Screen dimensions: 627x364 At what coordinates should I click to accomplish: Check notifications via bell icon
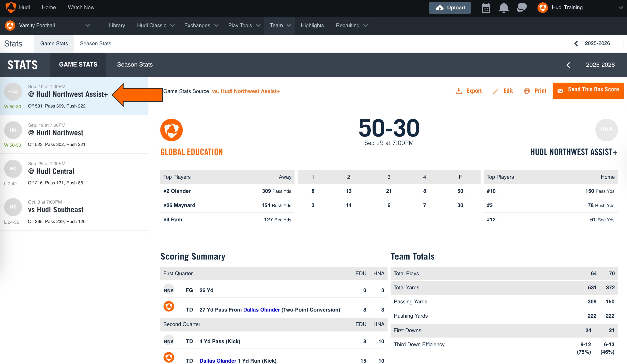pyautogui.click(x=504, y=8)
